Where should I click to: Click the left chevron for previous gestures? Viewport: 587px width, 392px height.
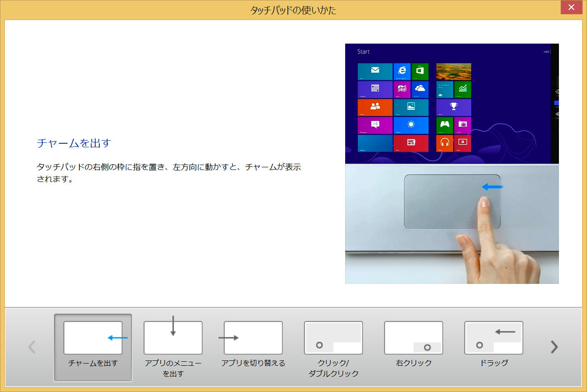coord(32,347)
